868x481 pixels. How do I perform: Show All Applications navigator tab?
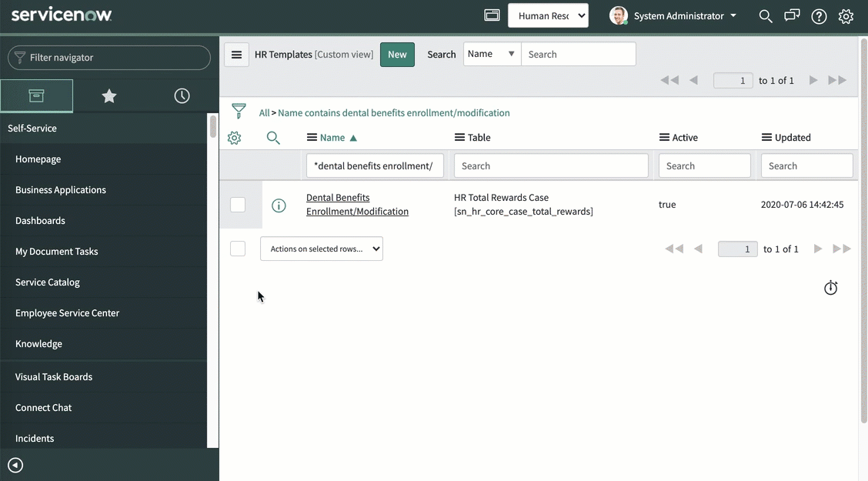[36, 95]
